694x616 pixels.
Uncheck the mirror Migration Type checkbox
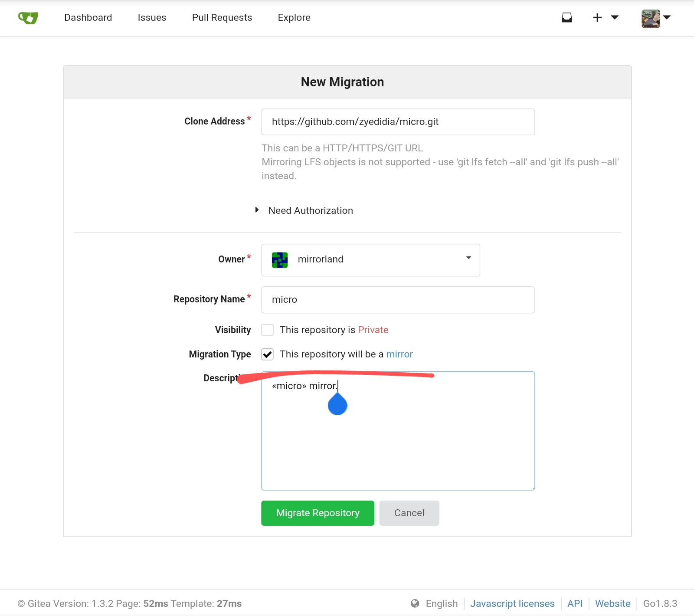(x=268, y=354)
